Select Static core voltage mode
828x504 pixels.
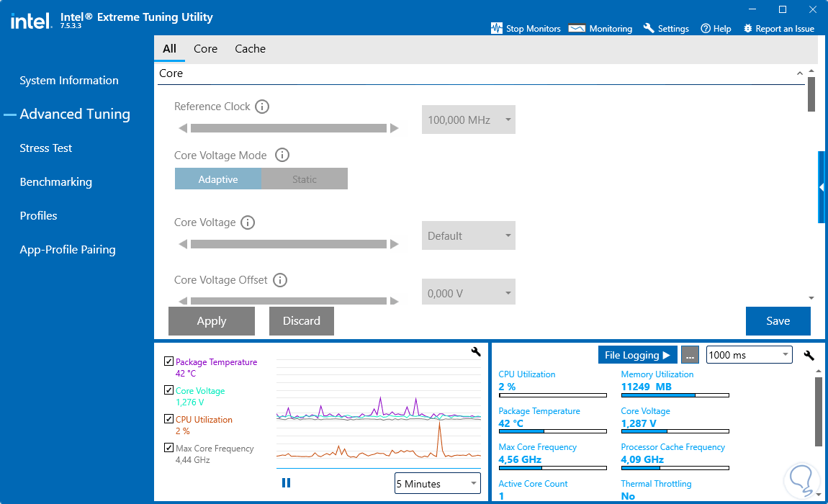[305, 179]
